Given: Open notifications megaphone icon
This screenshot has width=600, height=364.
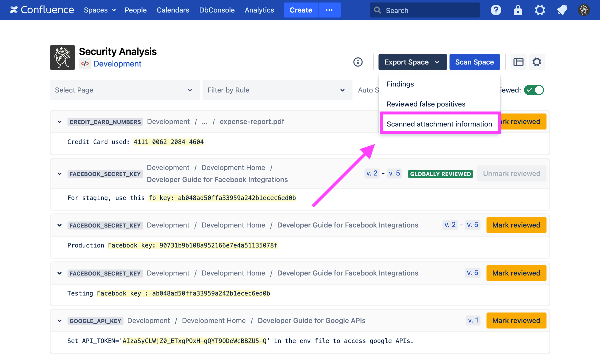Looking at the screenshot, I should point(562,10).
